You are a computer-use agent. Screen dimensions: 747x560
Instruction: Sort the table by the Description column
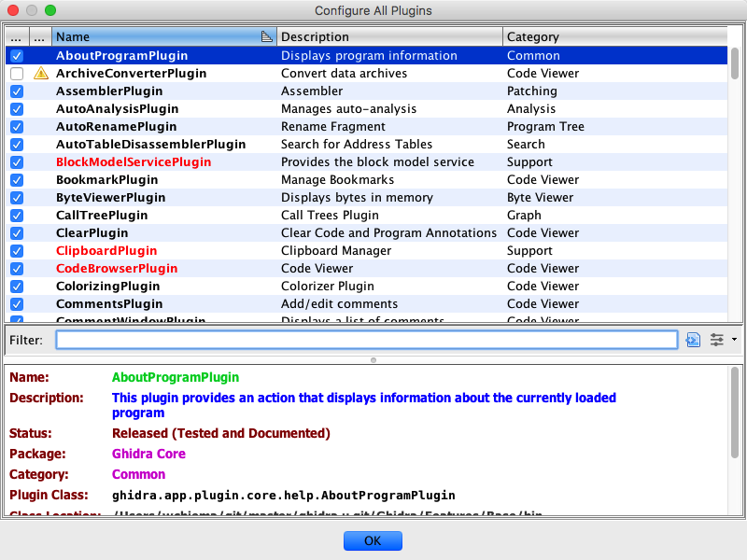[x=388, y=37]
